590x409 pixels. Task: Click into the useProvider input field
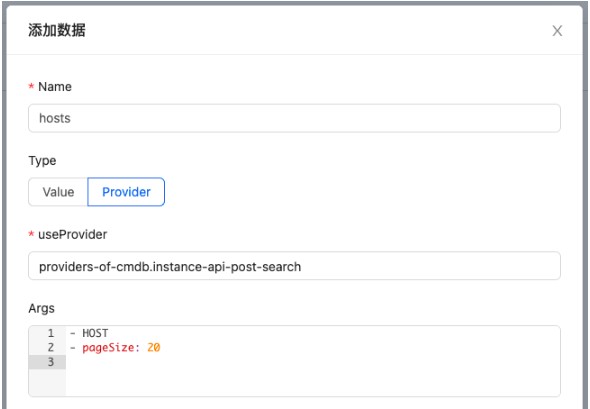(x=294, y=266)
